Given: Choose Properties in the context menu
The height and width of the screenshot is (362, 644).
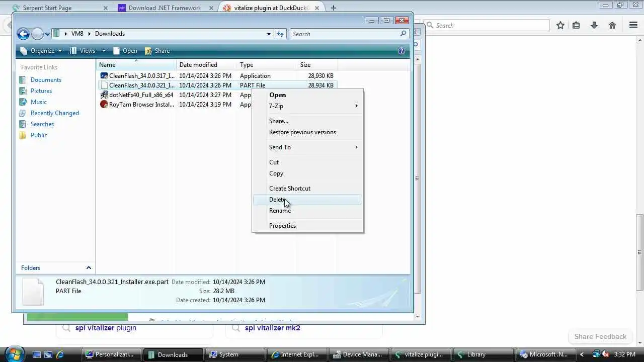Looking at the screenshot, I should point(307,226).
